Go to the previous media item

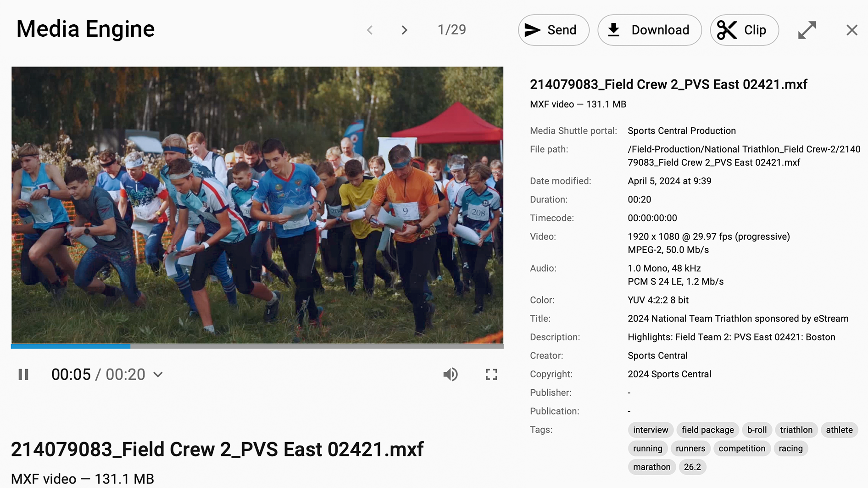[x=370, y=30]
